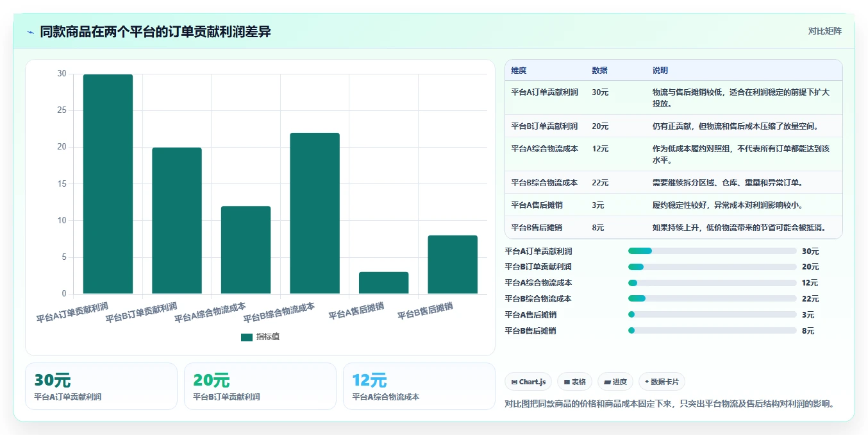Image resolution: width=868 pixels, height=435 pixels.
Task: Click the 平台B售后摊销 progress bar
Action: tap(712, 330)
